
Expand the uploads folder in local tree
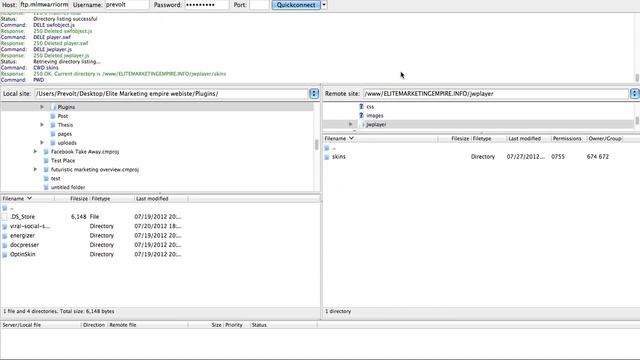coord(42,143)
